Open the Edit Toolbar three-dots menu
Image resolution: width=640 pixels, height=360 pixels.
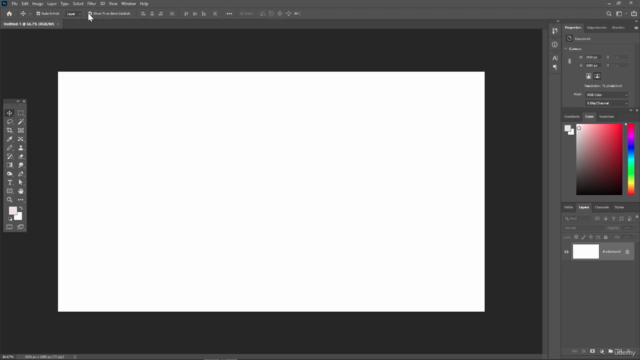click(x=21, y=200)
